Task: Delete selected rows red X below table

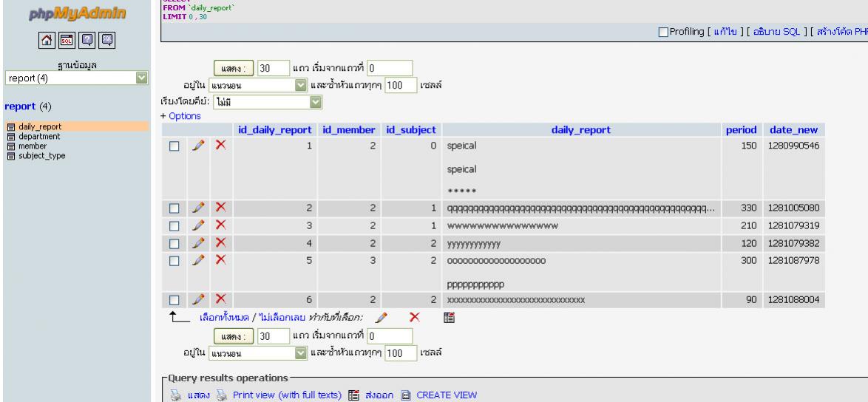Action: coord(415,317)
